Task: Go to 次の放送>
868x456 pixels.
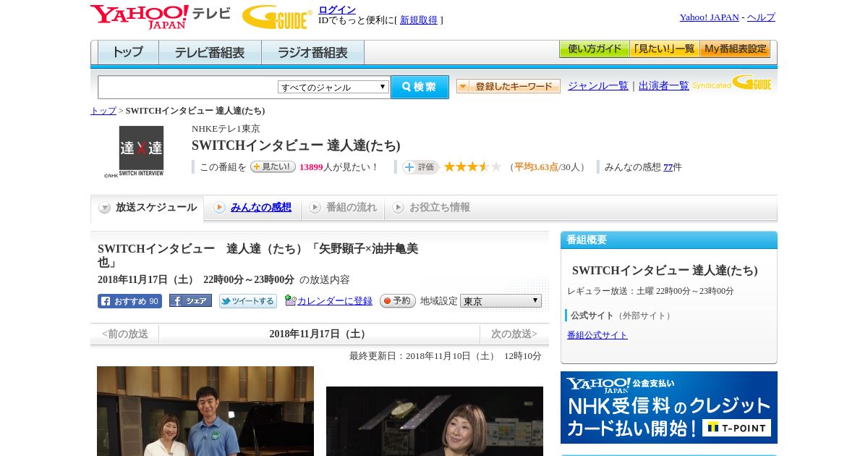Action: [x=514, y=334]
